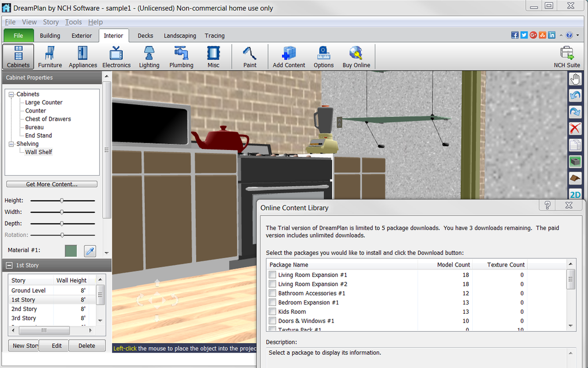Click the Get More Content button
Viewport: 588px width, 368px height.
(x=52, y=185)
